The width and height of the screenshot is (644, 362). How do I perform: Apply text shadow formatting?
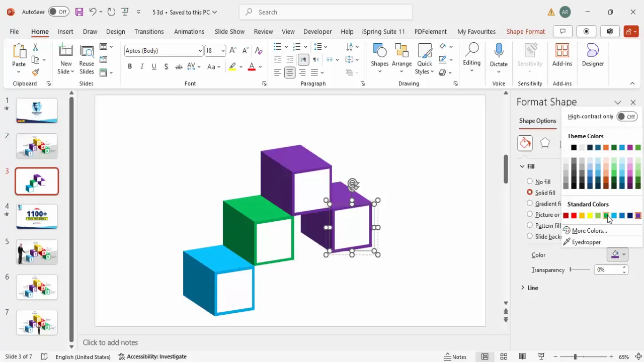[166, 66]
